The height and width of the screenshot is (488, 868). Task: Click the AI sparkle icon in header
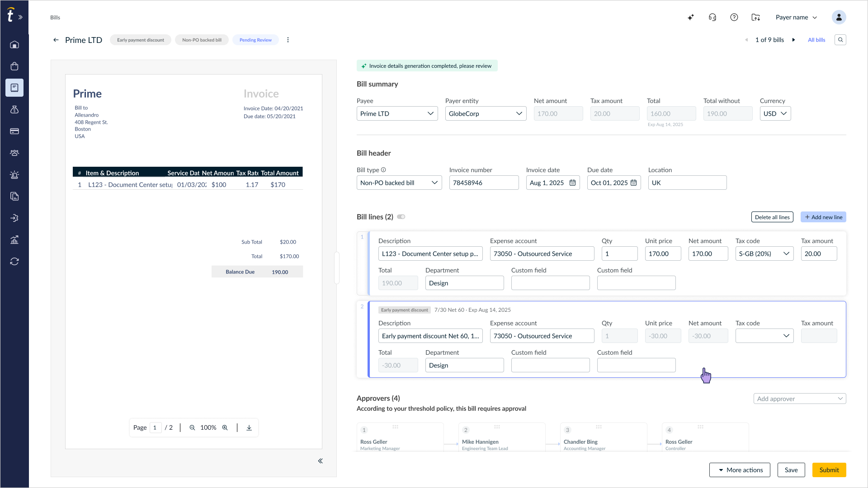point(691,17)
